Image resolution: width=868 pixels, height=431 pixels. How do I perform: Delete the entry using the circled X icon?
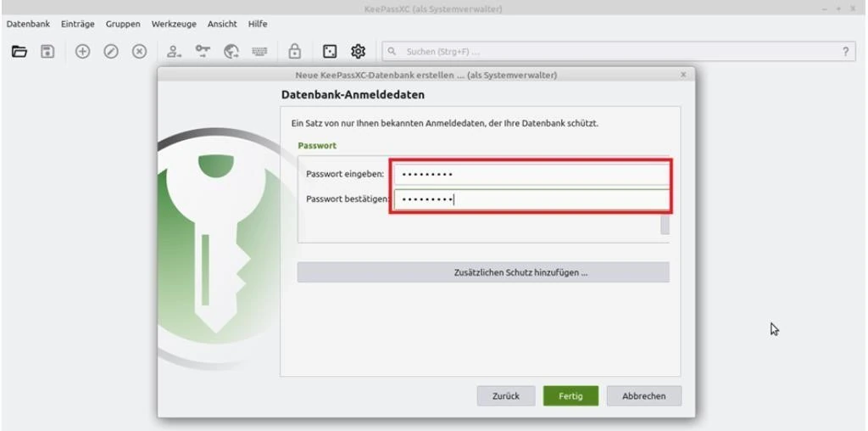click(140, 52)
